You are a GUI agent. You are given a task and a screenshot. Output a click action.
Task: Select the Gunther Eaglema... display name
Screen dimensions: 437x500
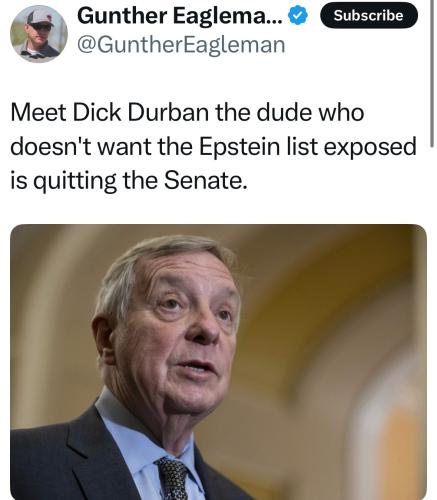point(180,16)
